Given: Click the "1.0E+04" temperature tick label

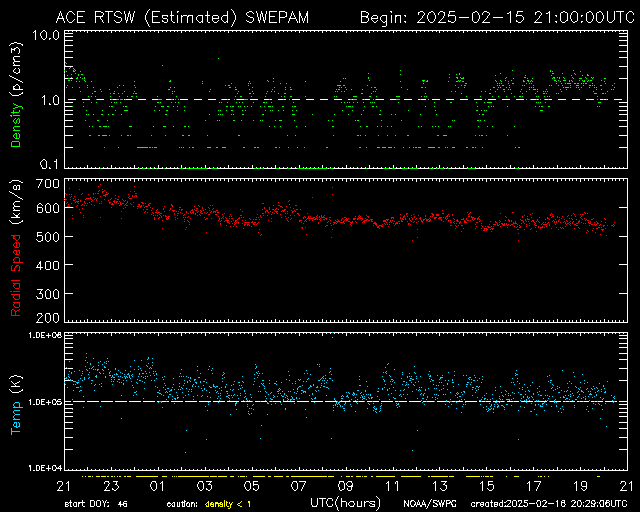Looking at the screenshot, I should 45,468.
